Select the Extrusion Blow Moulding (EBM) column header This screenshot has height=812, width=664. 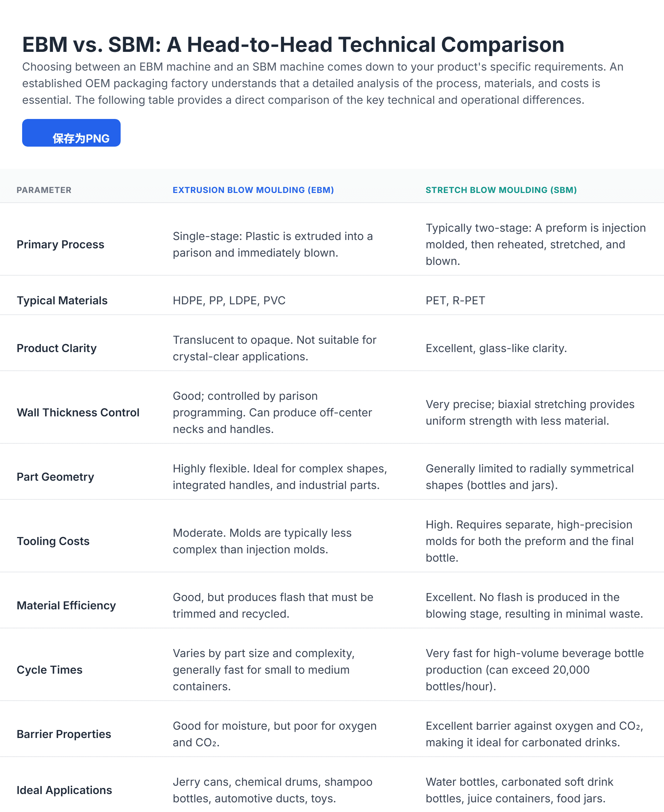pyautogui.click(x=253, y=190)
